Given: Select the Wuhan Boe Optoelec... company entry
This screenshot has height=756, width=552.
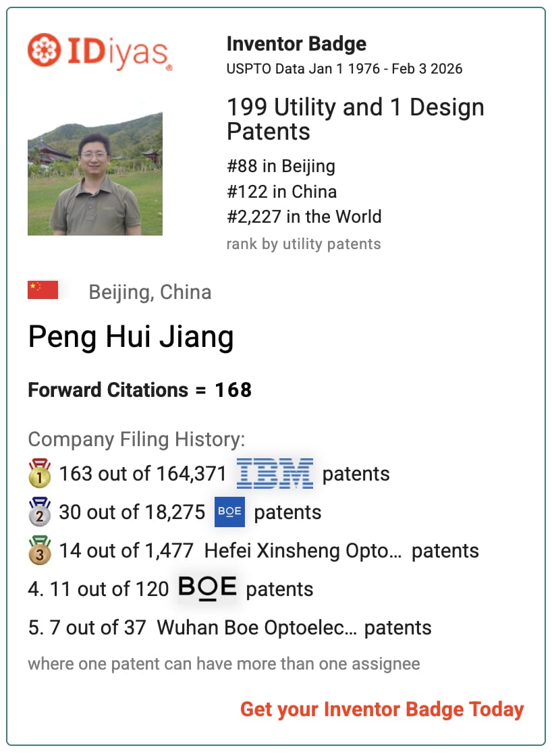Looking at the screenshot, I should (257, 628).
